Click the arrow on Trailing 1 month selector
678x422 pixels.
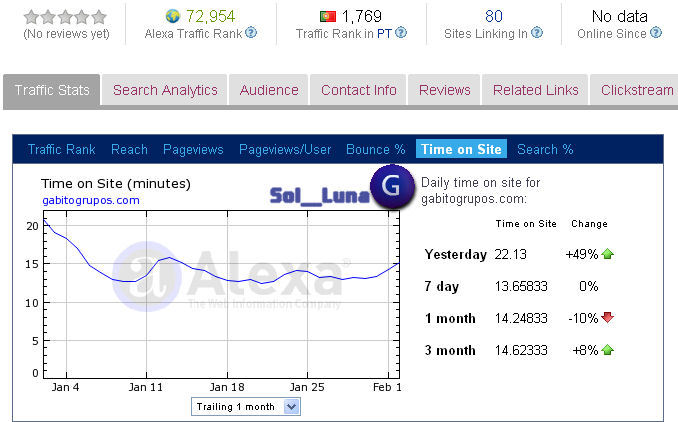click(291, 406)
